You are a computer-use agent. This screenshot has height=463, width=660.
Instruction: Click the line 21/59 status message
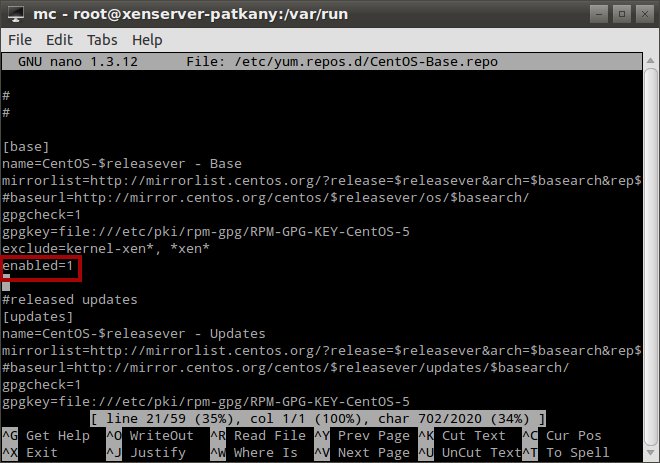pyautogui.click(x=318, y=419)
